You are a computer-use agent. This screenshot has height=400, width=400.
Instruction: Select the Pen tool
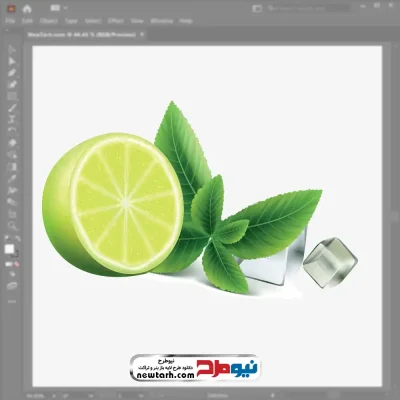click(x=12, y=73)
